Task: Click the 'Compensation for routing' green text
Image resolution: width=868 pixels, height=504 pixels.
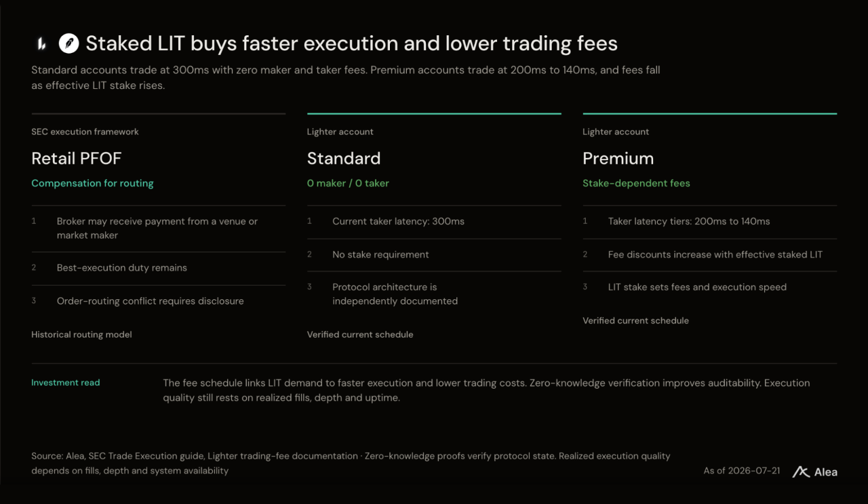Action: (x=92, y=183)
